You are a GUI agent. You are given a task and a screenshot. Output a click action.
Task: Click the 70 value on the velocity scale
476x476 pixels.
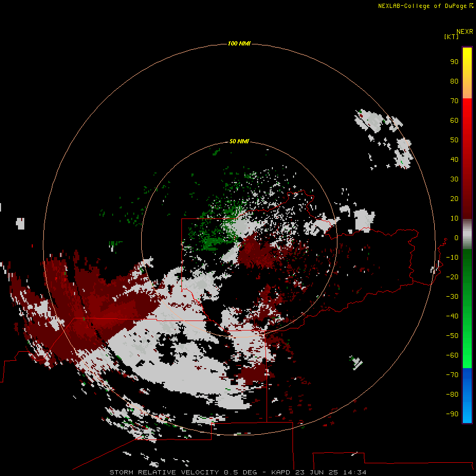[454, 101]
